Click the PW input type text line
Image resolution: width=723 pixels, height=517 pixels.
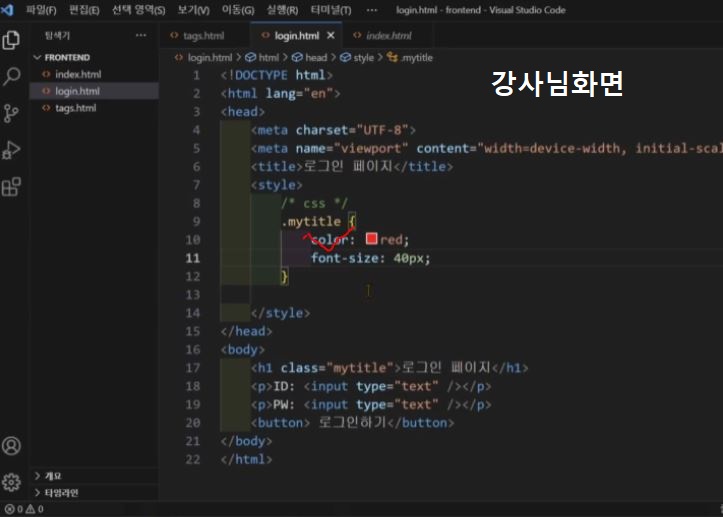coord(371,404)
